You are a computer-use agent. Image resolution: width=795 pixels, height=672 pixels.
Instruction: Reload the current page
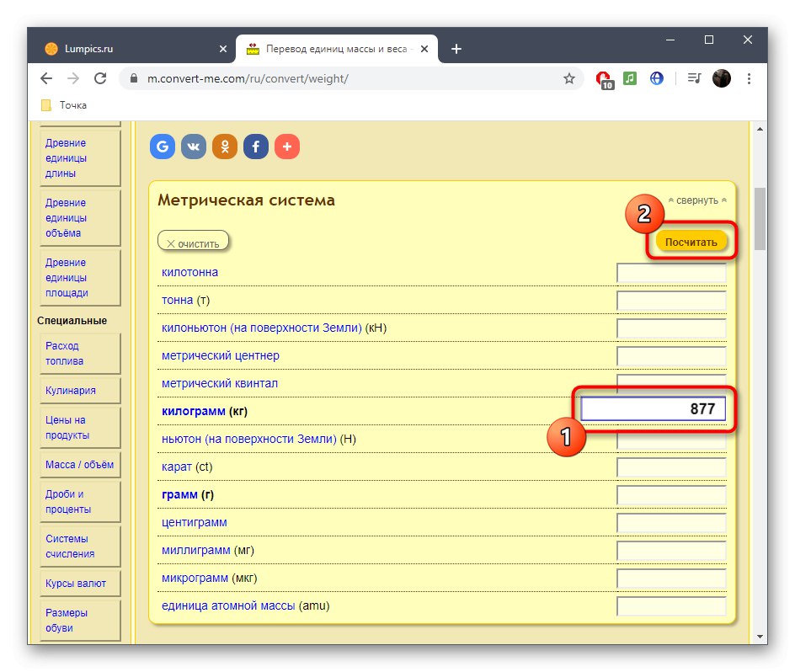pyautogui.click(x=100, y=78)
